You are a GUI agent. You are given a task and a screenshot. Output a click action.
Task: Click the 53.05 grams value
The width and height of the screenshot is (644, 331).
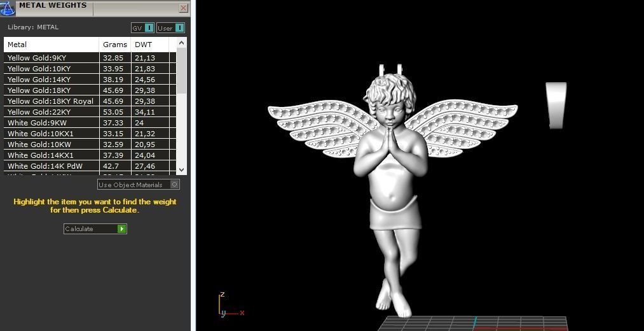pyautogui.click(x=113, y=112)
